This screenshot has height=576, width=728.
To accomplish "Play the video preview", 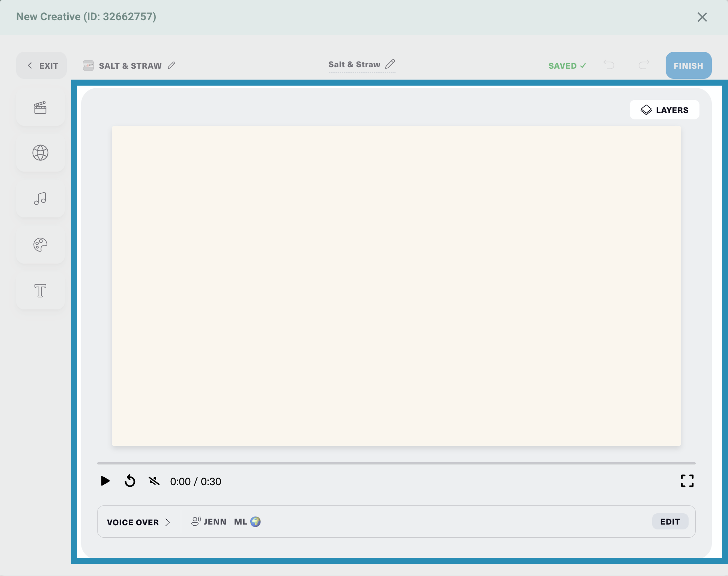I will pos(105,481).
